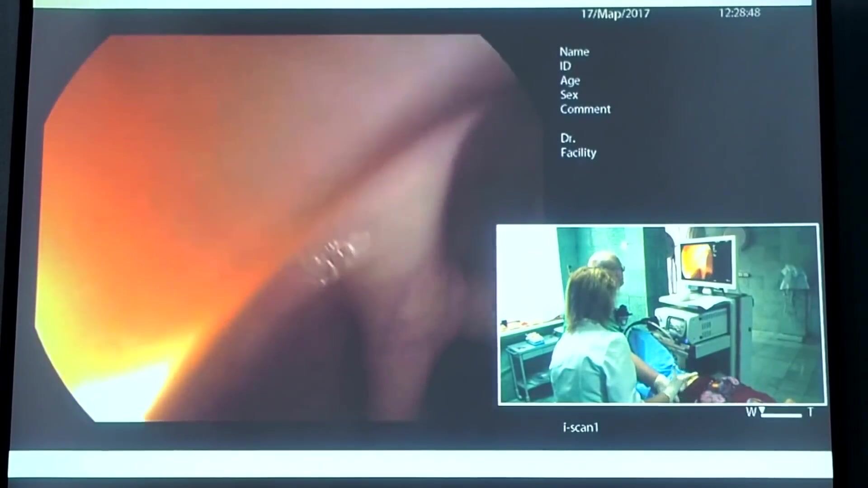Click the Comment field label
This screenshot has height=488, width=868.
[x=585, y=109]
